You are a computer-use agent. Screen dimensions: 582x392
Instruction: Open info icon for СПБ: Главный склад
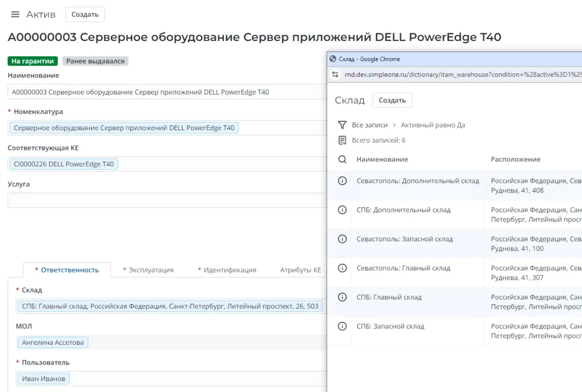(342, 297)
